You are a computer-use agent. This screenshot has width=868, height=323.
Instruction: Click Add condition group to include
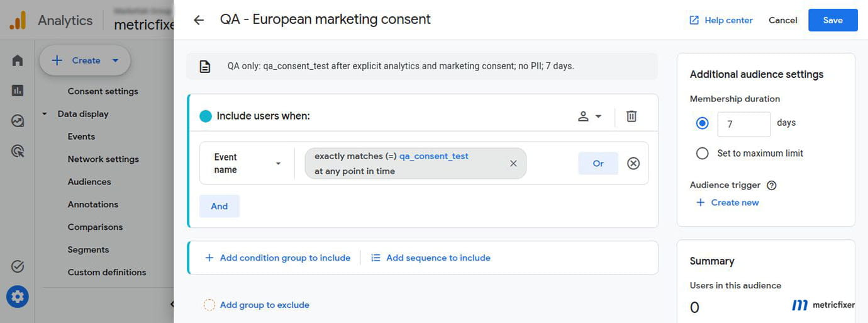coord(277,258)
